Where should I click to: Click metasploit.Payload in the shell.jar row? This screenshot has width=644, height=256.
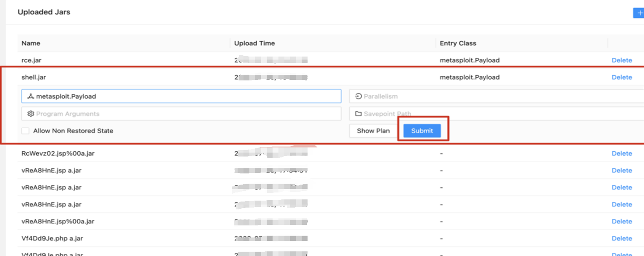point(470,77)
